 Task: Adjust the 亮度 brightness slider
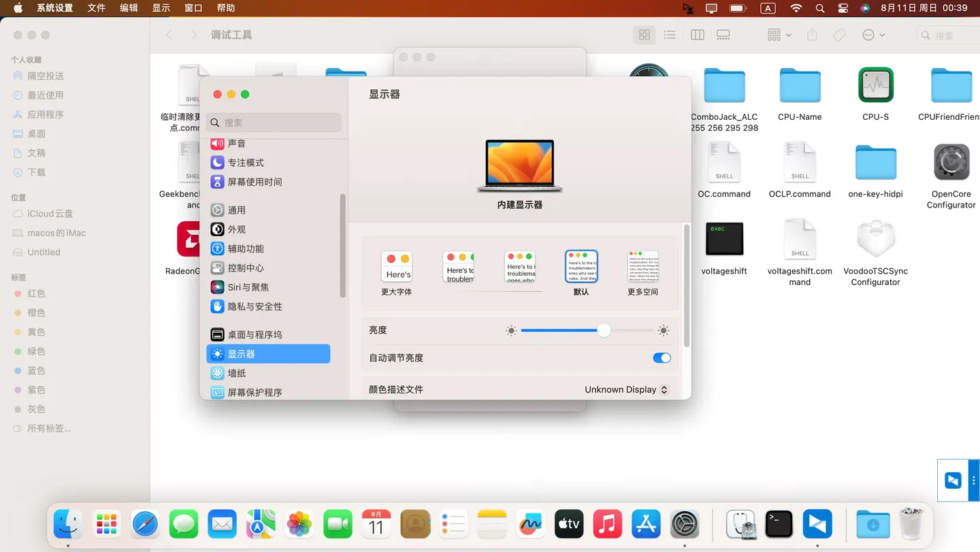tap(604, 330)
